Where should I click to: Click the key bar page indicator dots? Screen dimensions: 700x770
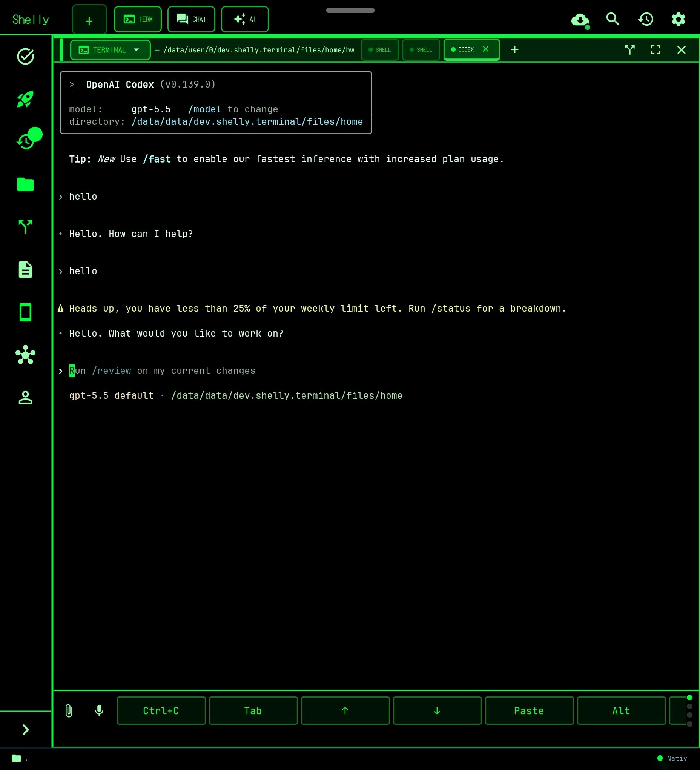pos(689,711)
